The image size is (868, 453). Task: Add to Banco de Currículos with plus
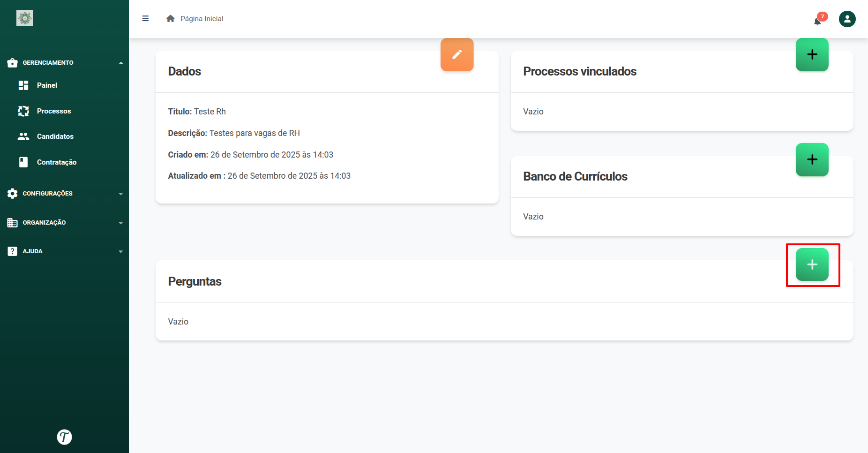tap(812, 160)
